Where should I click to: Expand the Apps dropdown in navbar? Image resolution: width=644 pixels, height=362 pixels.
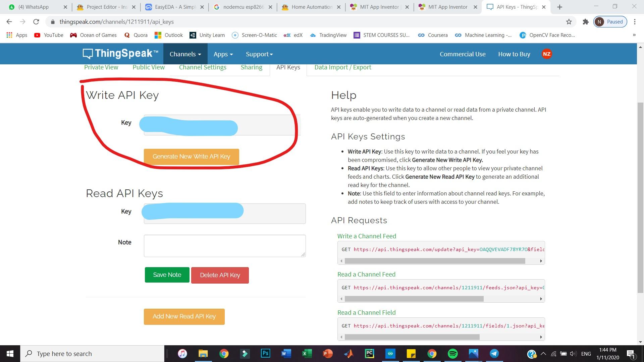(223, 54)
